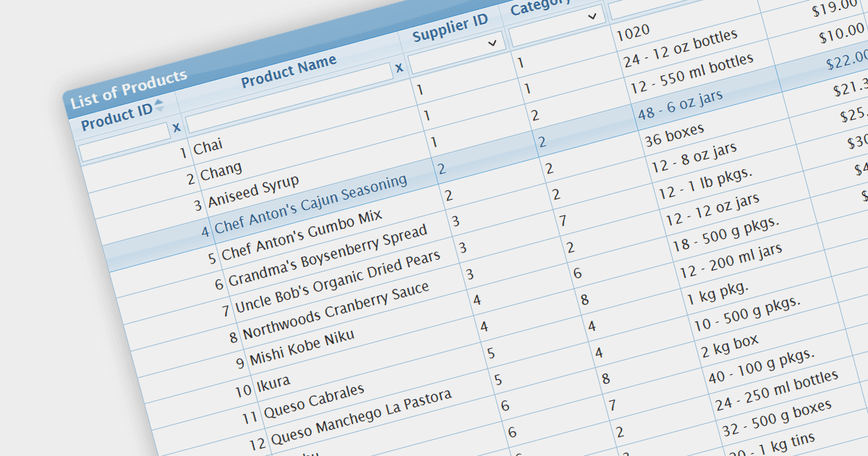Image resolution: width=868 pixels, height=456 pixels.
Task: Sort by the Product ID column header
Action: 116,117
